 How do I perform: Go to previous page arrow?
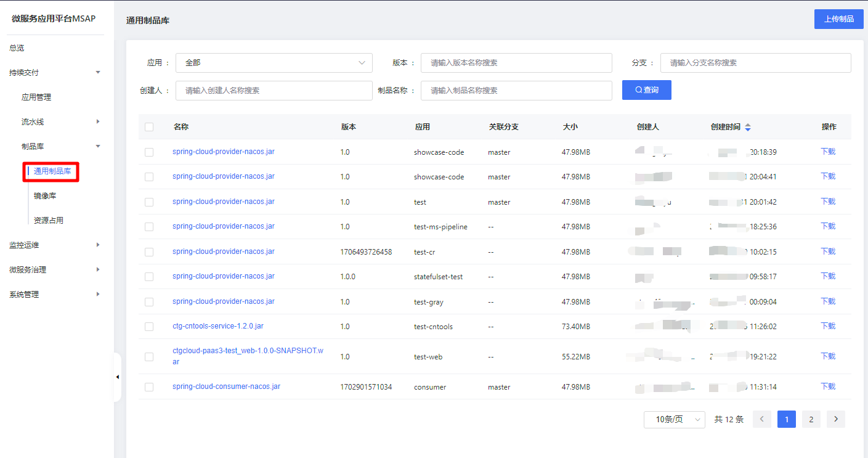click(x=762, y=419)
